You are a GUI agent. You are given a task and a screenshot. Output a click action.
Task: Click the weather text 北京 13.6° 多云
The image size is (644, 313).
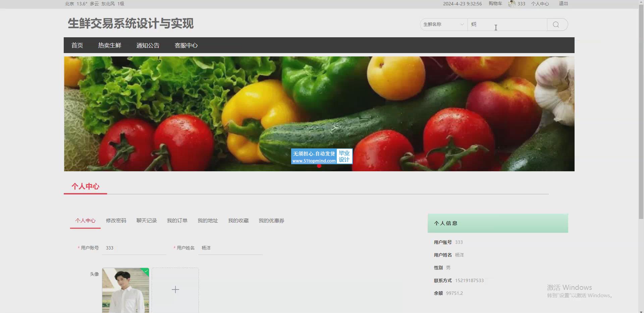pyautogui.click(x=82, y=4)
